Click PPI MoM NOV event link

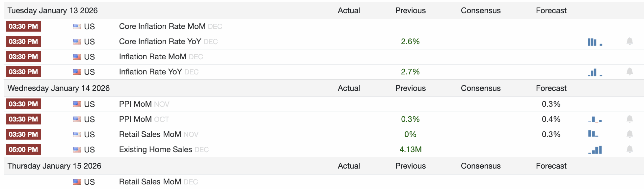click(x=135, y=104)
